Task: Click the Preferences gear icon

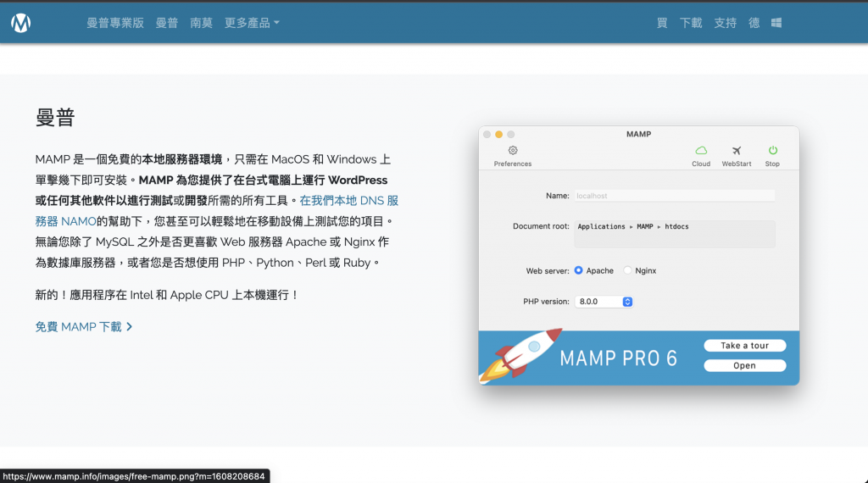Action: 513,151
